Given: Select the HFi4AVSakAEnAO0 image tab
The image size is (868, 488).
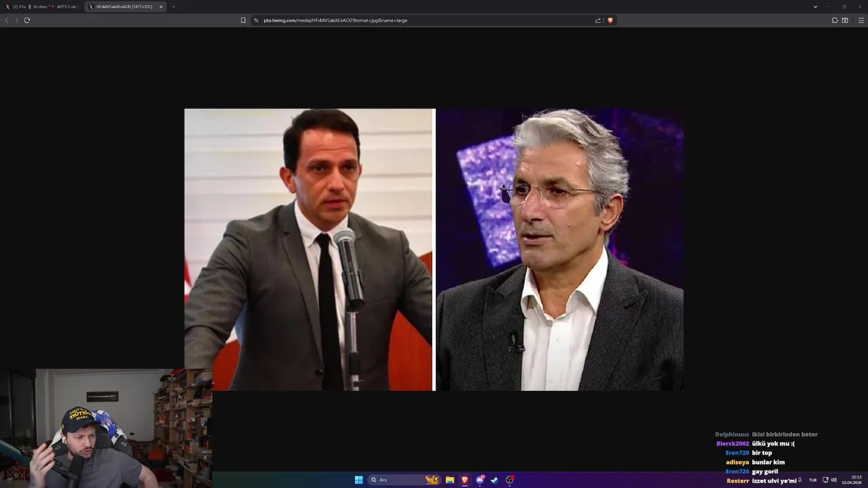Looking at the screenshot, I should coord(125,7).
